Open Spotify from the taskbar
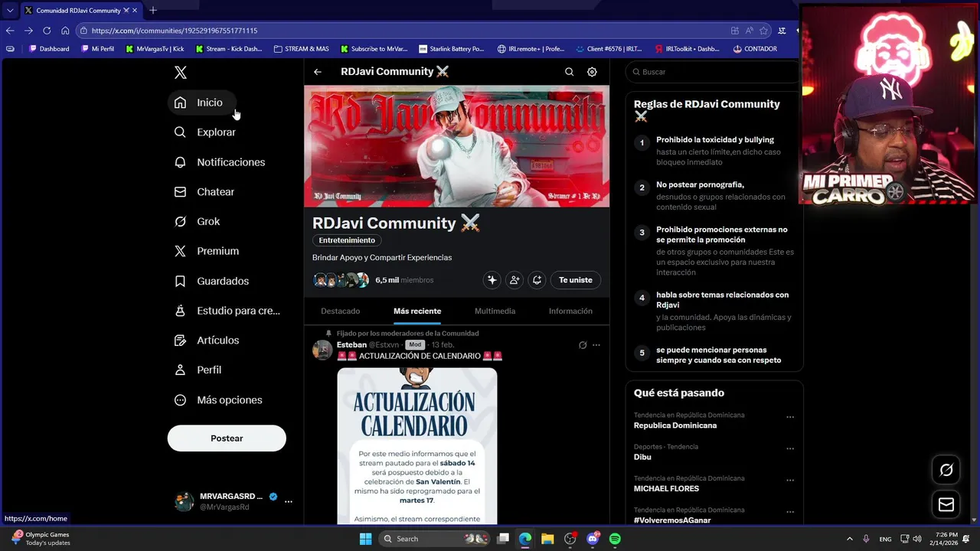Viewport: 980px width, 551px height. [615, 539]
